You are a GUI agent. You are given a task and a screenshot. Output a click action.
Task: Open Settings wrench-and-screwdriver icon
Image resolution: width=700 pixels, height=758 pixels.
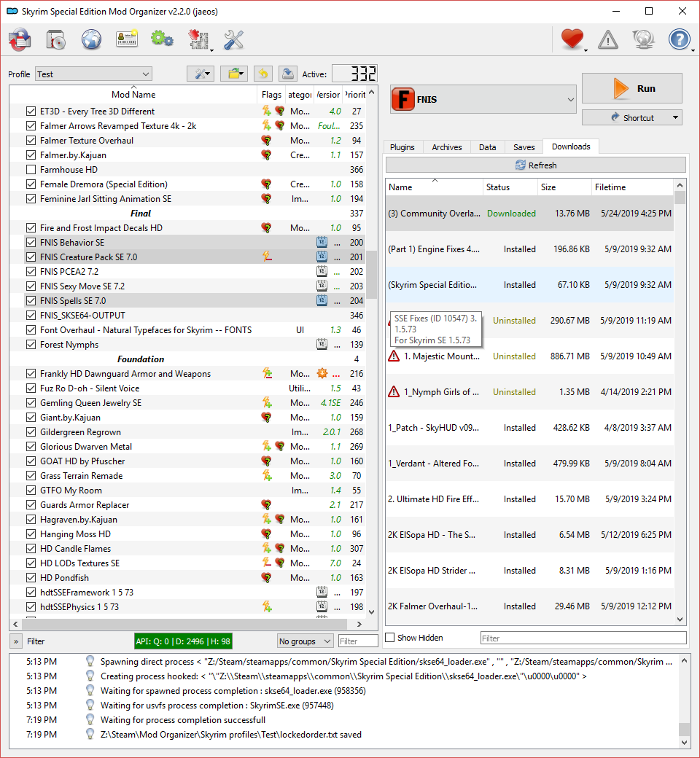[233, 39]
